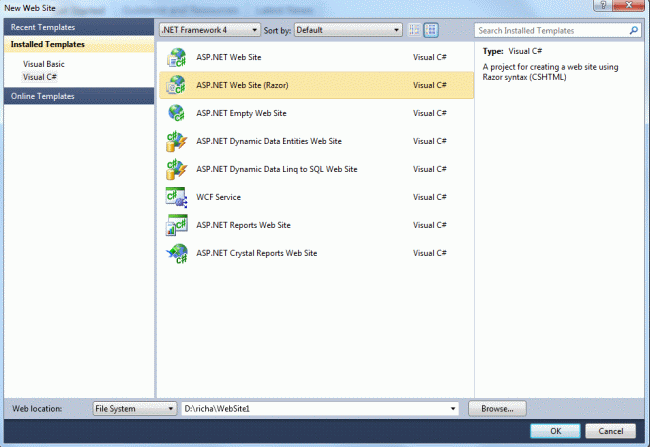The width and height of the screenshot is (650, 447).
Task: Click the Dynamic Data Entities Web Site icon
Action: (177, 141)
